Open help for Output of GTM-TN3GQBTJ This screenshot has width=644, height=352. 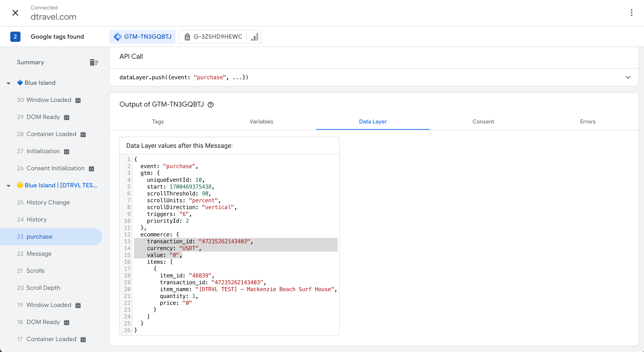(x=210, y=105)
